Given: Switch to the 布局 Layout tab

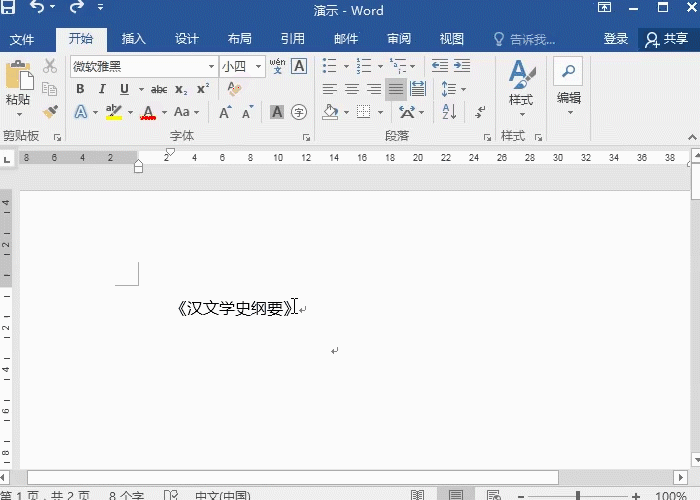Looking at the screenshot, I should click(240, 39).
